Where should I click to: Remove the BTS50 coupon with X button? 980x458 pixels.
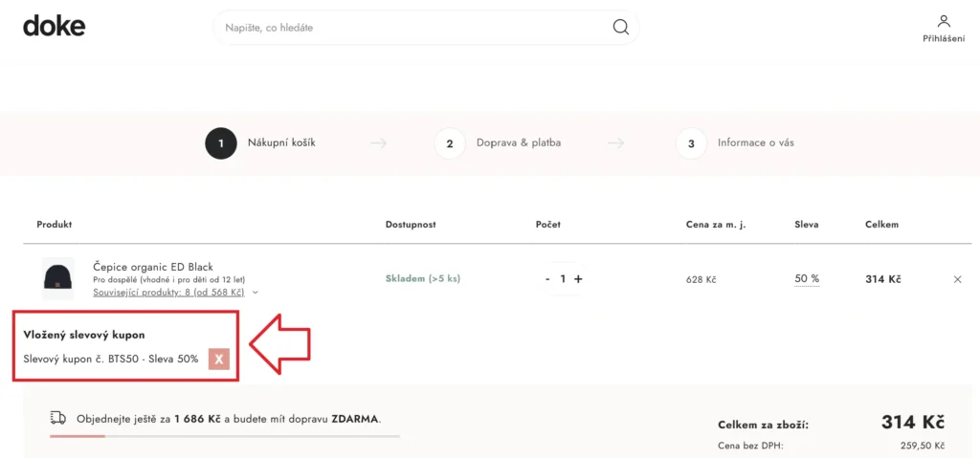click(219, 359)
